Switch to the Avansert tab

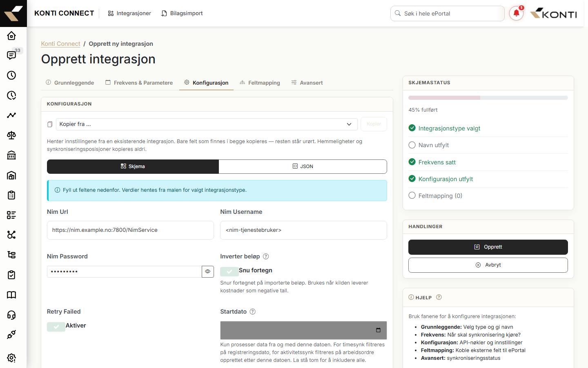coord(307,83)
